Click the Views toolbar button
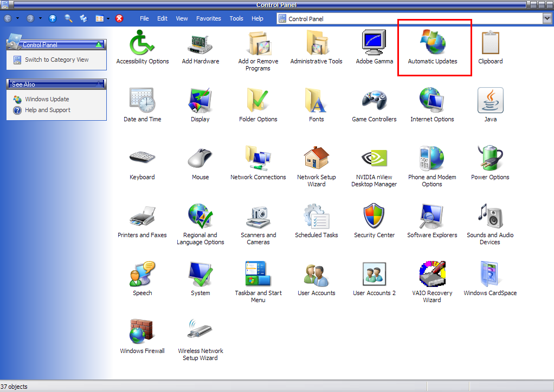The image size is (554, 392). point(100,18)
